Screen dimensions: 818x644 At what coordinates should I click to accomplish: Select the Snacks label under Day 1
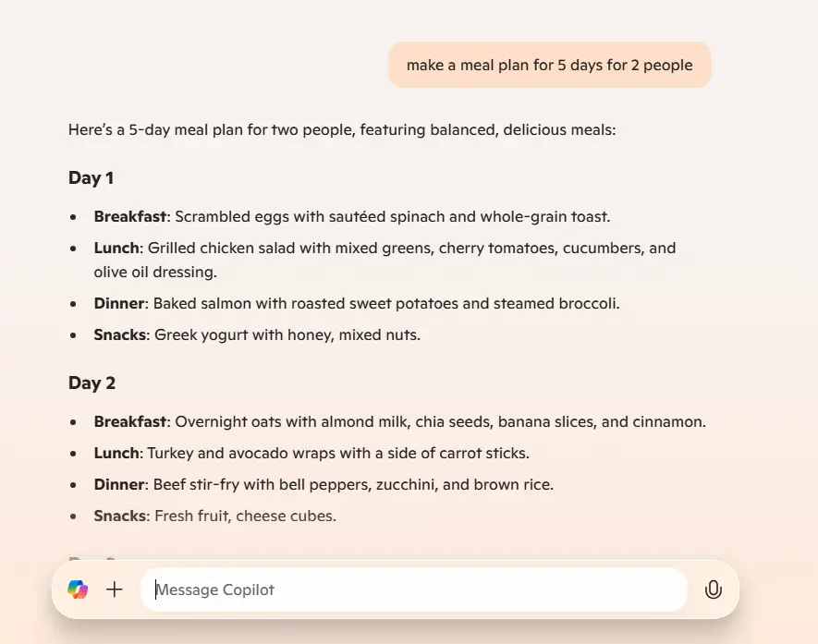tap(120, 335)
